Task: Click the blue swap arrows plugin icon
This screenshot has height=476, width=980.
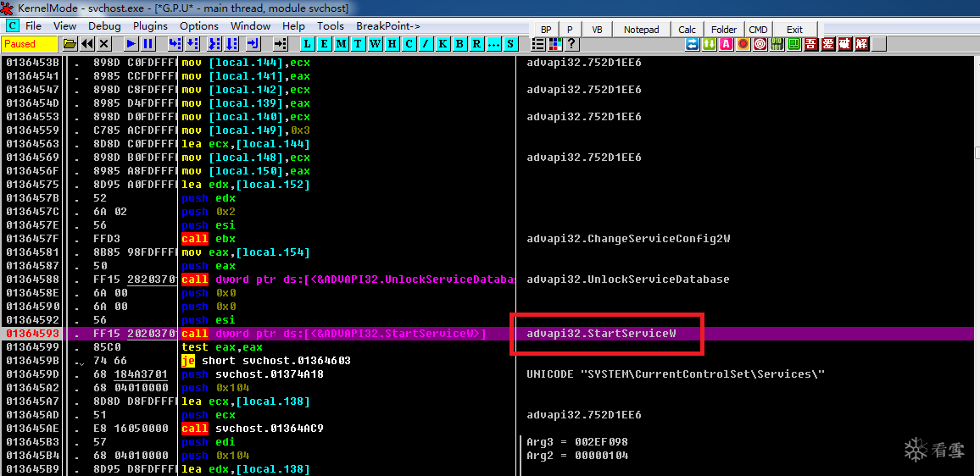Action: (693, 44)
